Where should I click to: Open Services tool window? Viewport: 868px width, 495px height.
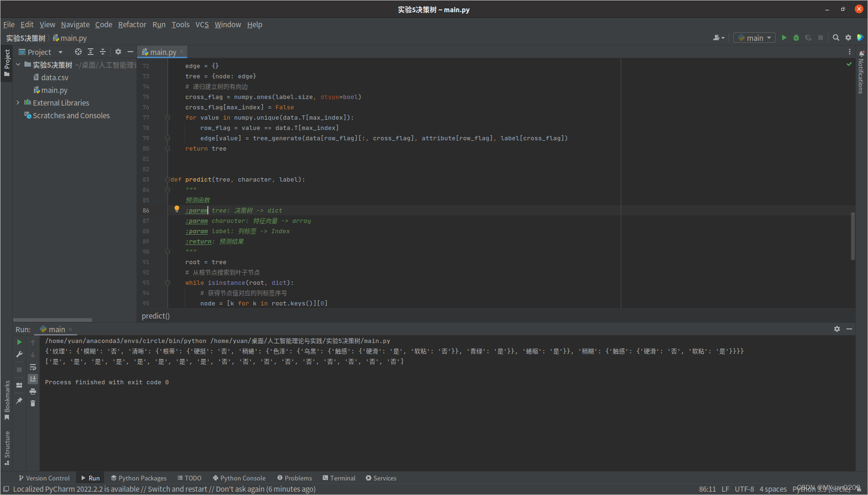[381, 478]
